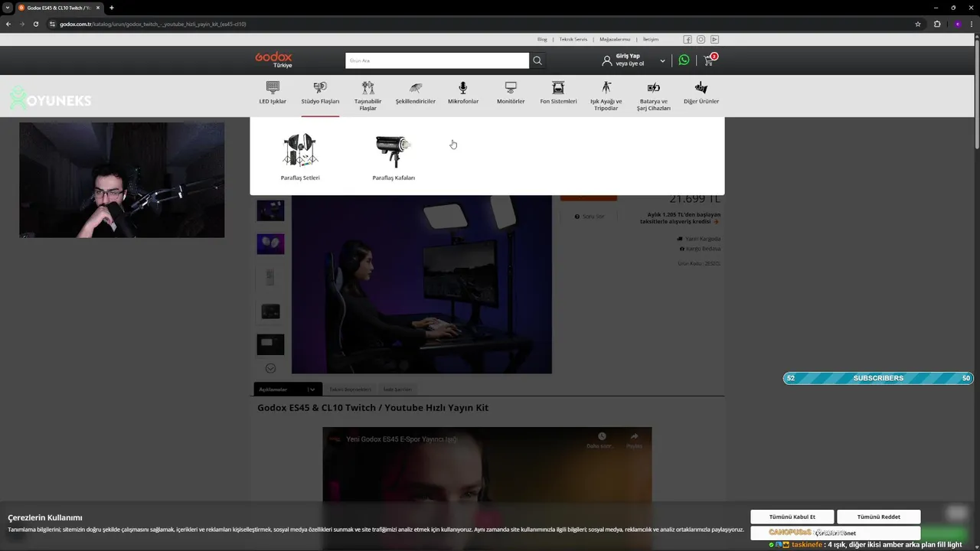980x551 pixels.
Task: Open the Chrome profile avatar
Action: [x=957, y=24]
